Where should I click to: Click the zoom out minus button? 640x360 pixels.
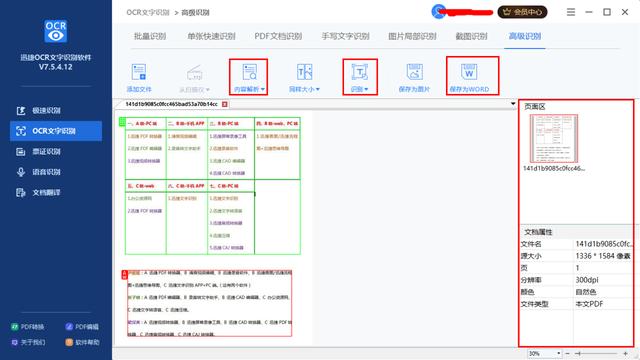click(x=568, y=353)
